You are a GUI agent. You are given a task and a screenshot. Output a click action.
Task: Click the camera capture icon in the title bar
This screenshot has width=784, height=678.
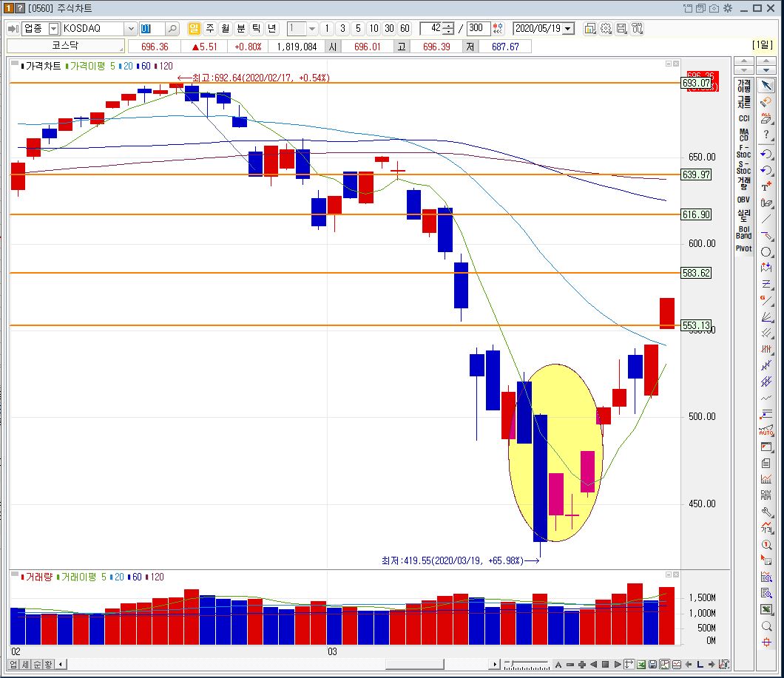click(714, 8)
